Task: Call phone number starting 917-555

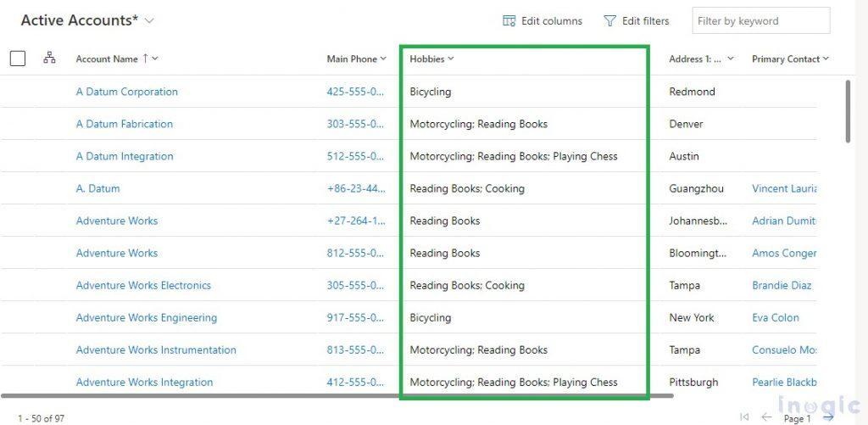Action: [x=355, y=317]
